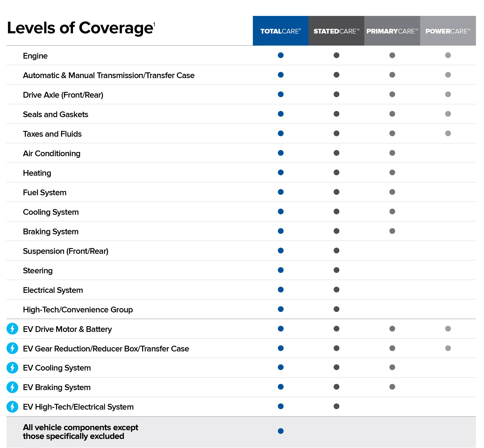Viewport: 484px width, 448px height.
Task: Click the Drive Axle (Front/Rear) label
Action: 63,95
